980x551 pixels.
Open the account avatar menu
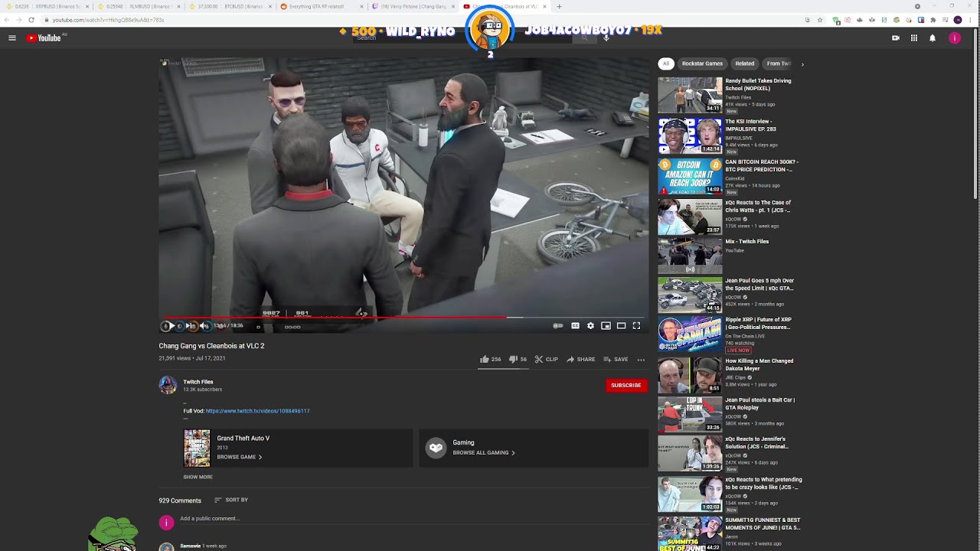pyautogui.click(x=955, y=37)
